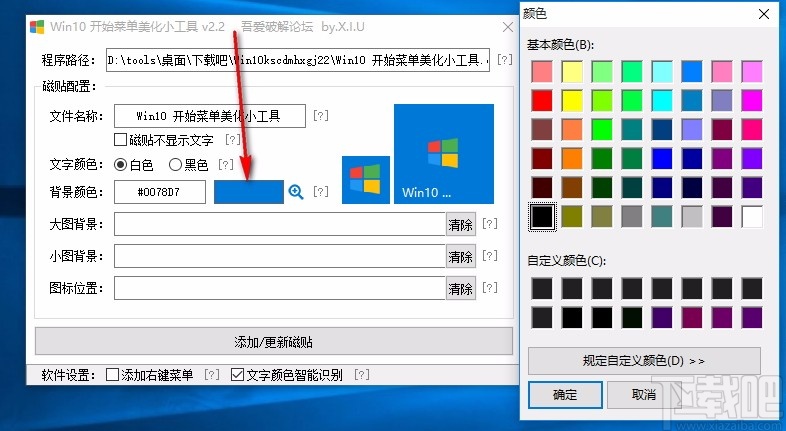Pick the cyan swatch in second row
The width and height of the screenshot is (786, 431).
coord(662,100)
